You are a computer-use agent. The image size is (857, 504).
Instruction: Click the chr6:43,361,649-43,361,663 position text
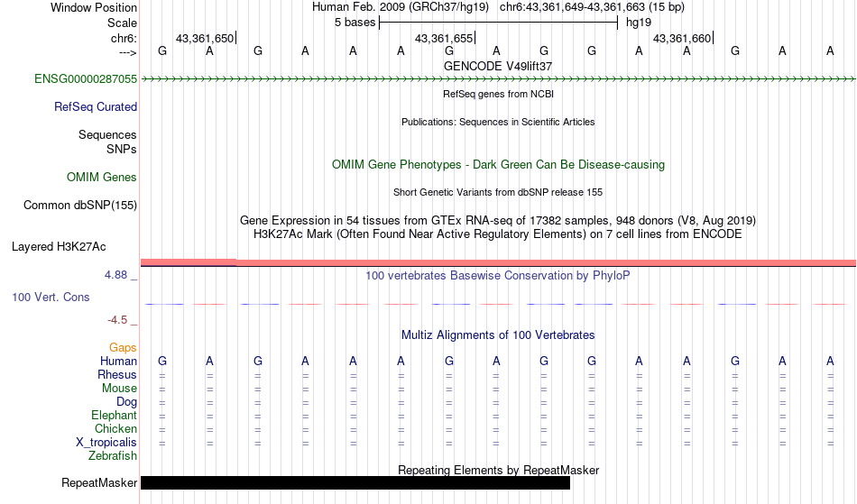[592, 7]
